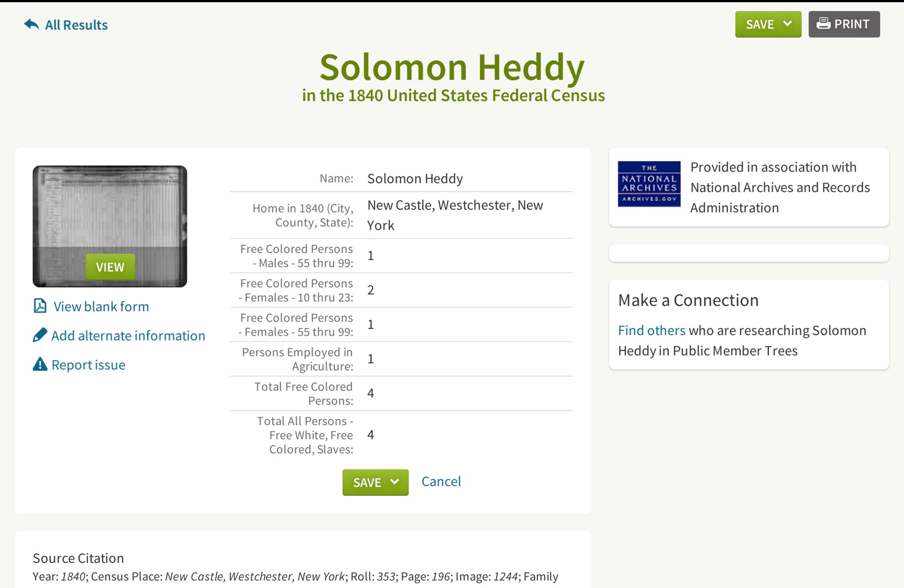Click the warning triangle icon for Report issue
The width and height of the screenshot is (904, 588).
point(40,364)
